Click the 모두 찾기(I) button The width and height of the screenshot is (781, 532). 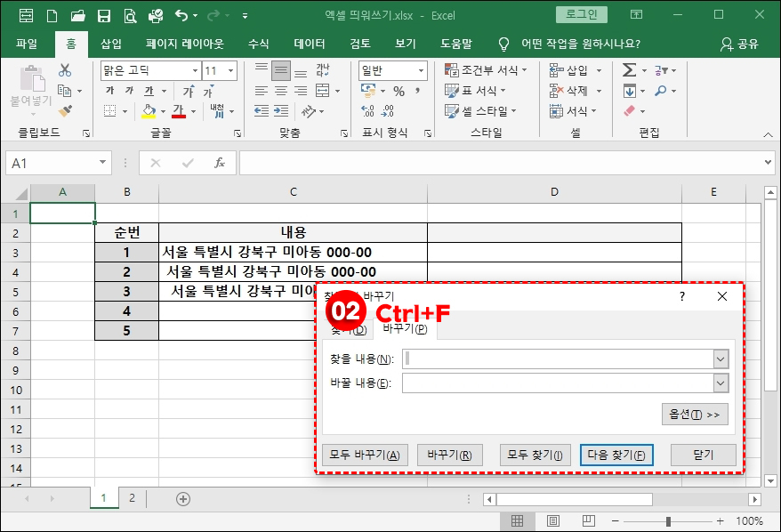(x=535, y=455)
